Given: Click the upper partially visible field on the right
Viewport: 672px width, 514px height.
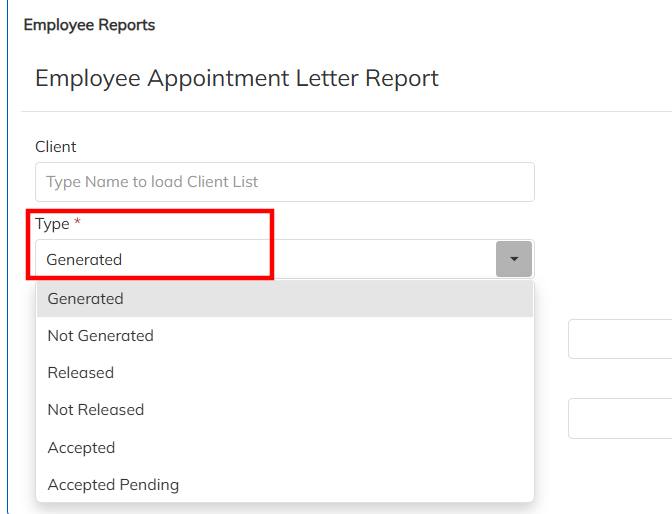Looking at the screenshot, I should tap(620, 339).
